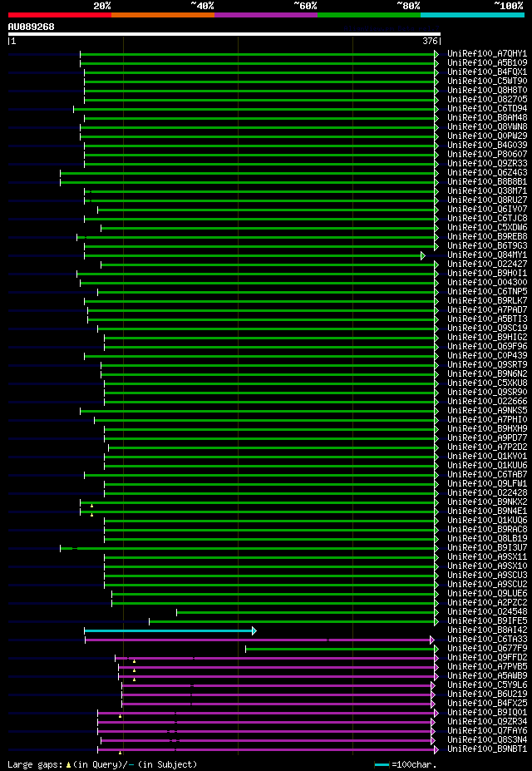Open the UniRef100_B9NKX2 hit link
The width and height of the screenshot is (532, 771).
(487, 502)
